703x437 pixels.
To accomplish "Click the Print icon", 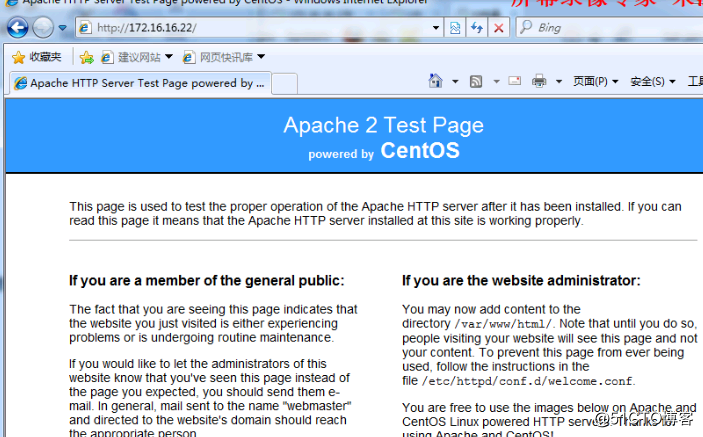I will tap(539, 81).
